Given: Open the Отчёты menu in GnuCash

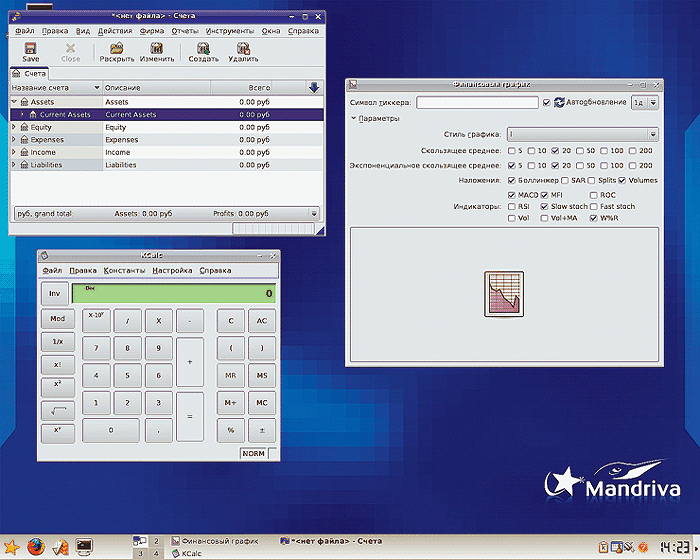Looking at the screenshot, I should (185, 31).
